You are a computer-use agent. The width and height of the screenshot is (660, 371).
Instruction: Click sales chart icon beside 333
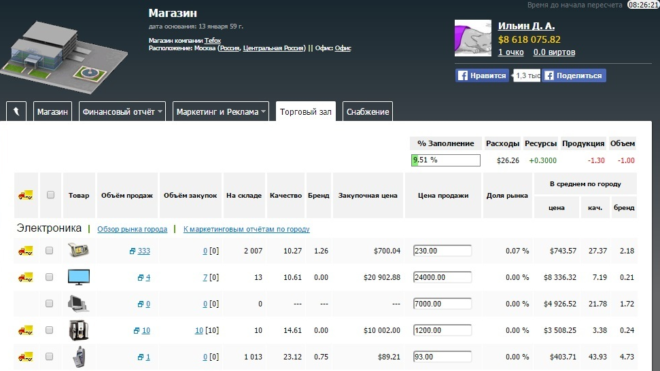tap(132, 251)
